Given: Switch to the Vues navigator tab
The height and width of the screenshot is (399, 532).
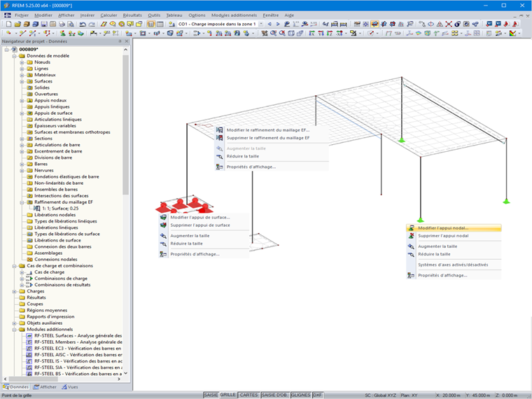Looking at the screenshot, I should (69, 387).
